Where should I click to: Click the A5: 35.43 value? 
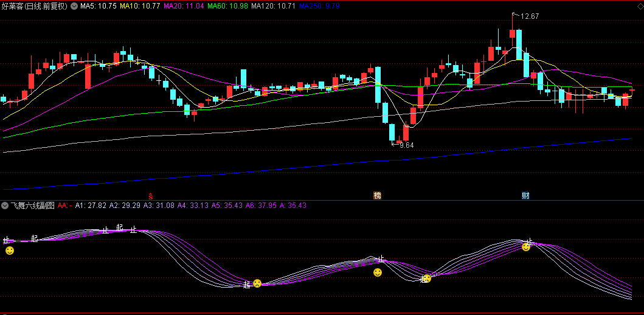tap(227, 206)
